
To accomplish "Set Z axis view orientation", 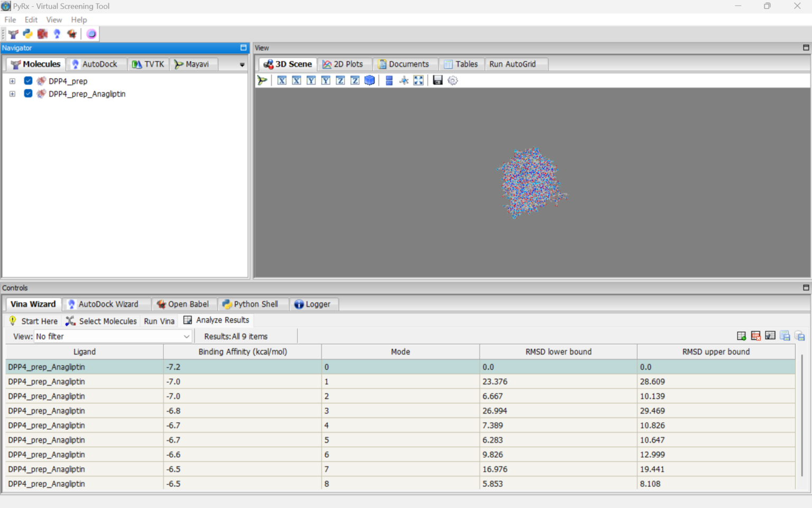I will pyautogui.click(x=340, y=80).
